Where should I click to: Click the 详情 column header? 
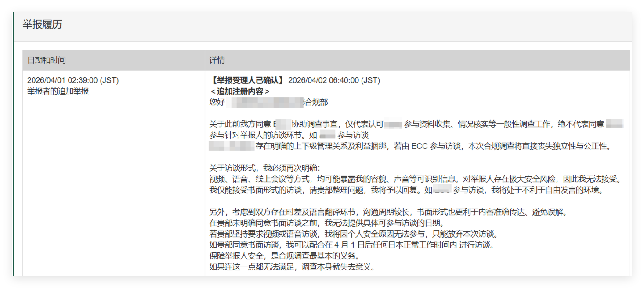pos(217,60)
